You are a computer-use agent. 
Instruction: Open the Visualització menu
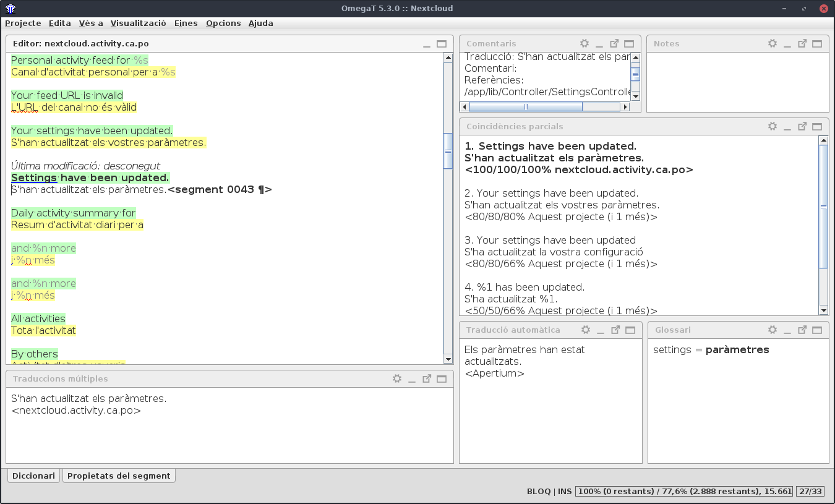tap(139, 23)
